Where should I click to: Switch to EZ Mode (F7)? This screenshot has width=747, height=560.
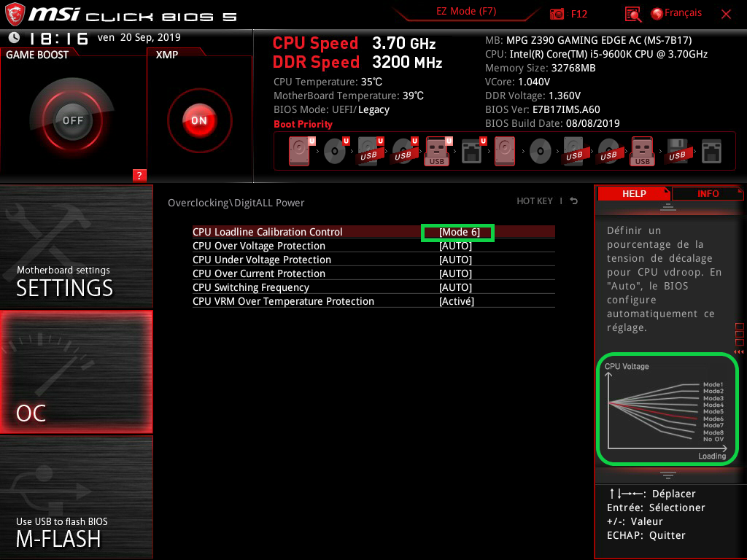(466, 12)
